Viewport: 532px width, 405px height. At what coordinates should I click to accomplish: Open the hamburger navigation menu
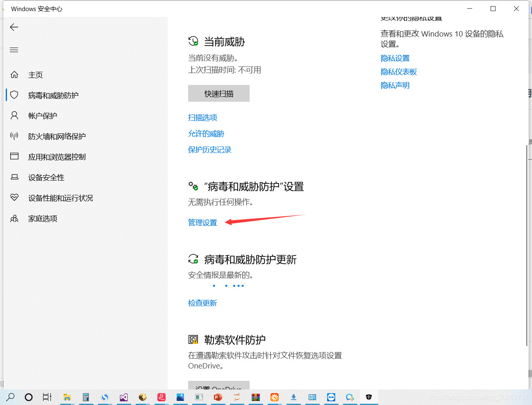point(14,50)
